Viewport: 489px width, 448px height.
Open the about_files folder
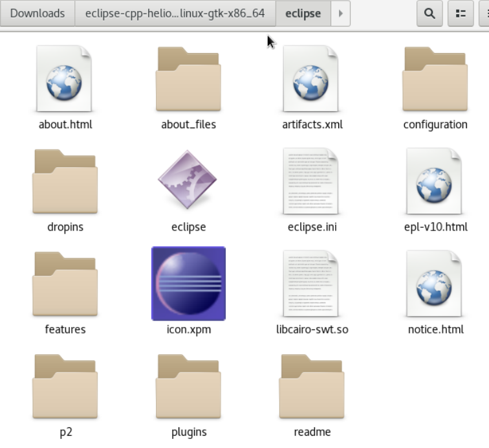188,79
